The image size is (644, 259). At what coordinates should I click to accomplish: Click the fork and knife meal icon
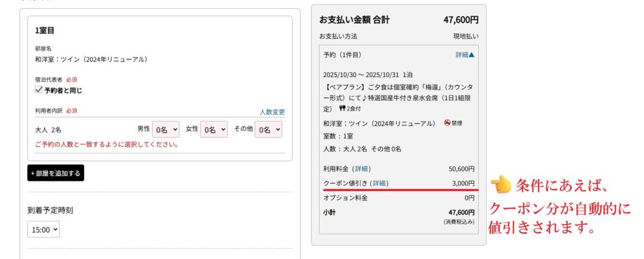(x=342, y=109)
